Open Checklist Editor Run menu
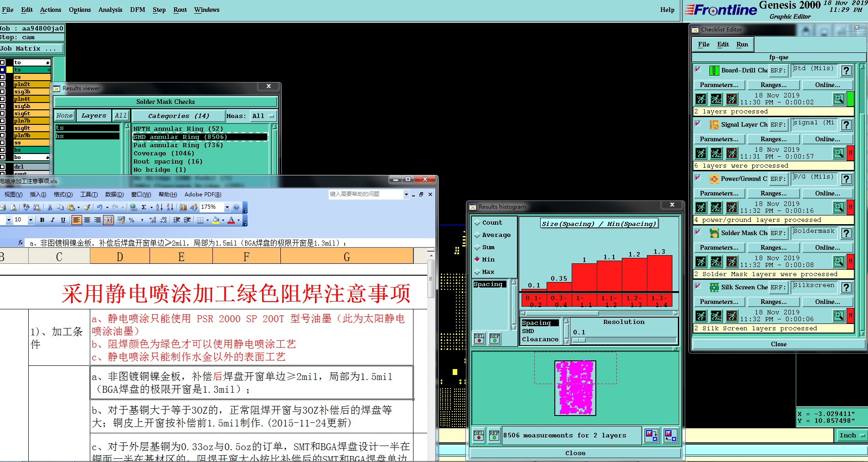Image resolution: width=868 pixels, height=462 pixels. point(742,45)
